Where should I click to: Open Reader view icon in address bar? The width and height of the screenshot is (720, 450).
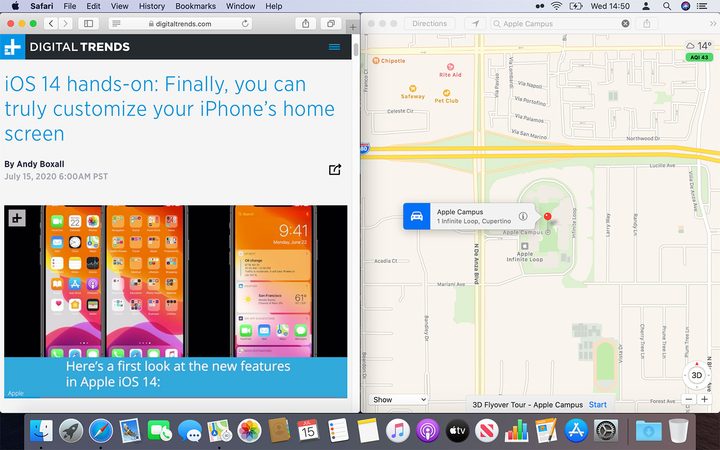[x=117, y=23]
